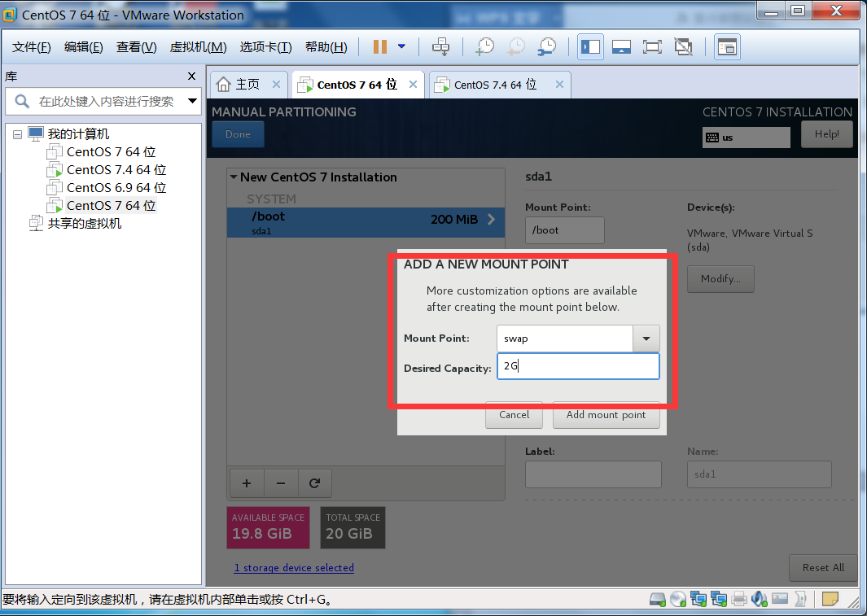
Task: Open the 选项卡(T) menu
Action: click(266, 47)
